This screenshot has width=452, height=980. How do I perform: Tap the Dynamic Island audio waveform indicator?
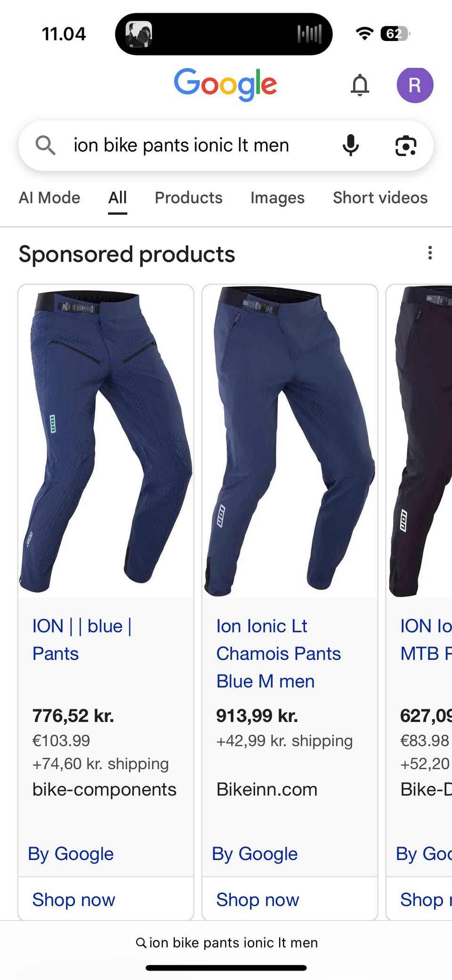pos(310,34)
